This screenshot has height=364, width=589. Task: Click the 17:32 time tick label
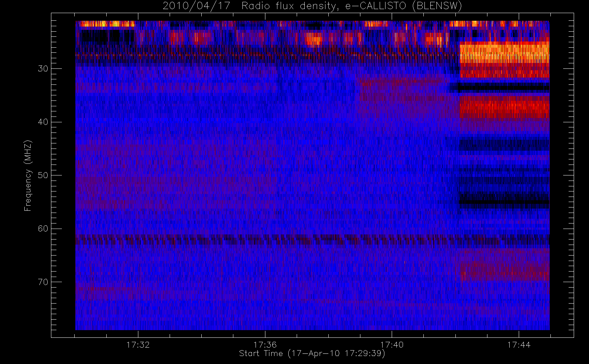click(x=138, y=345)
